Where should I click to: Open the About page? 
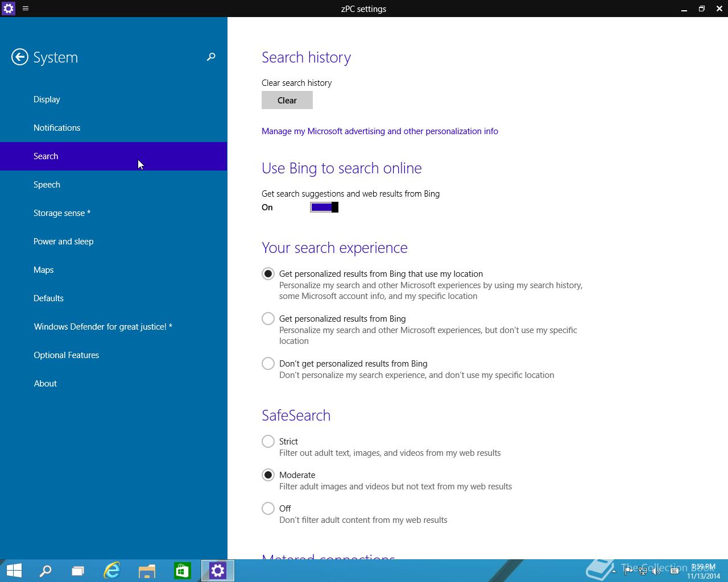[x=114, y=384]
